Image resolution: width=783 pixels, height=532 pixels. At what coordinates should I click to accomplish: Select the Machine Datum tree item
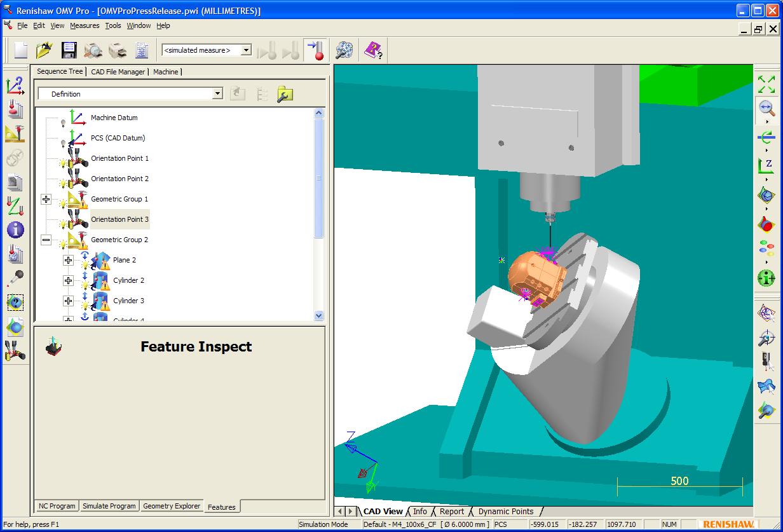(x=114, y=118)
